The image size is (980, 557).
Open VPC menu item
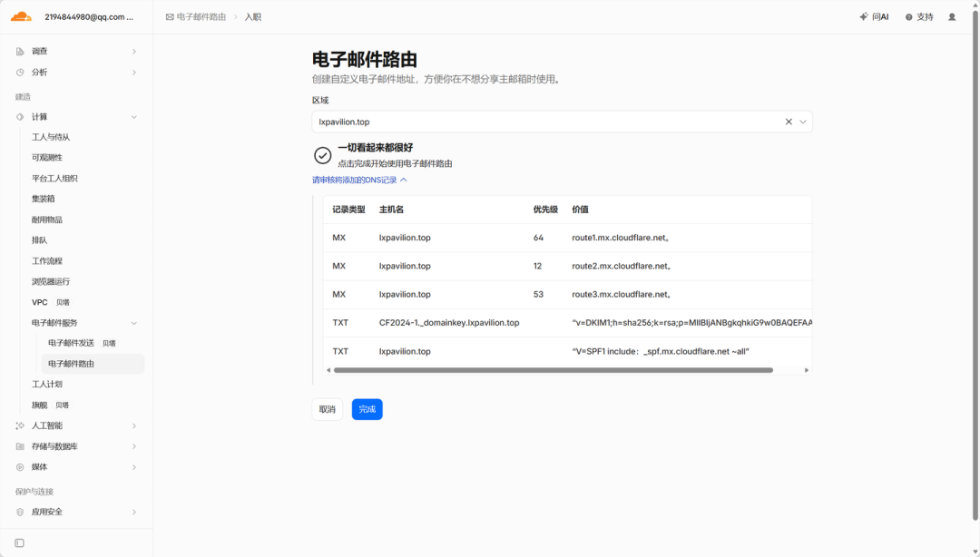39,302
